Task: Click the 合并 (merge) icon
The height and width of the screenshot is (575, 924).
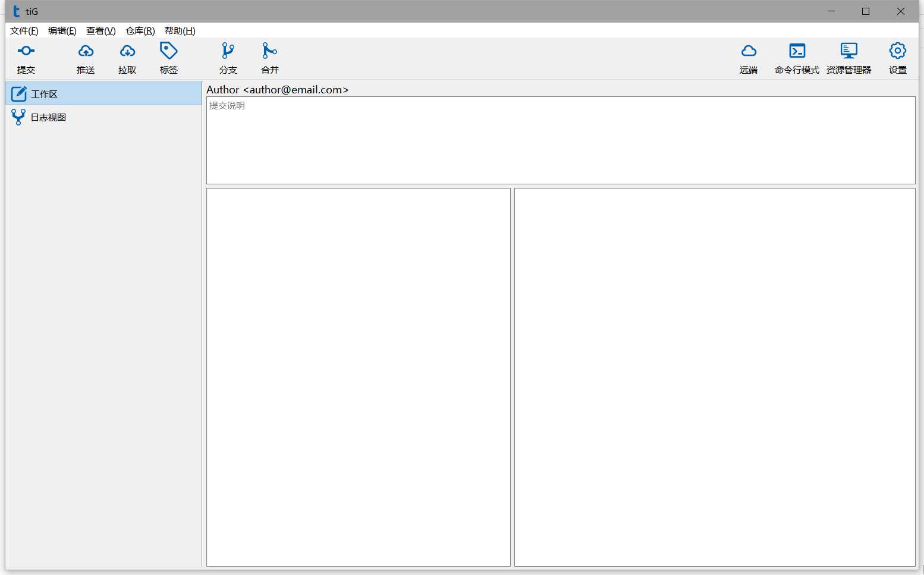Action: click(x=270, y=51)
